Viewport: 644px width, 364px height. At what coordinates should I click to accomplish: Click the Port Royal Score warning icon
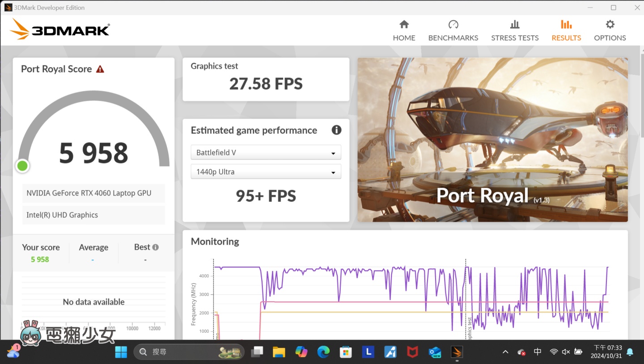point(100,69)
